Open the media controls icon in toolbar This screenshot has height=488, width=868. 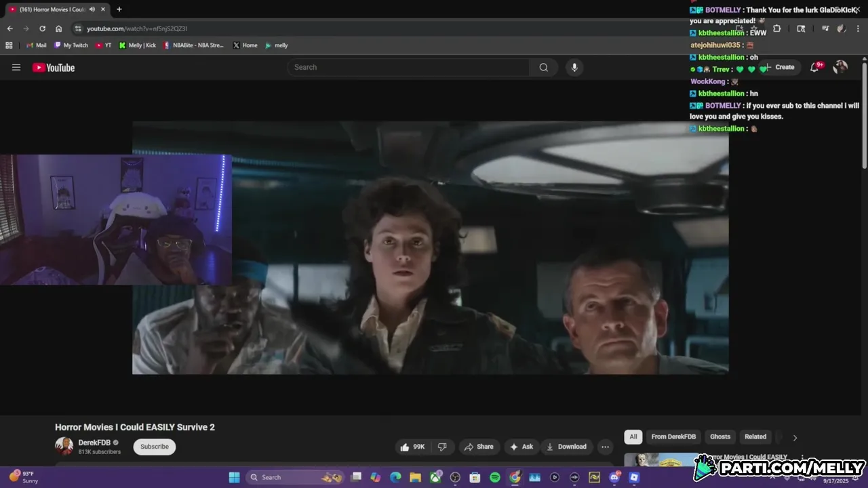tap(825, 28)
